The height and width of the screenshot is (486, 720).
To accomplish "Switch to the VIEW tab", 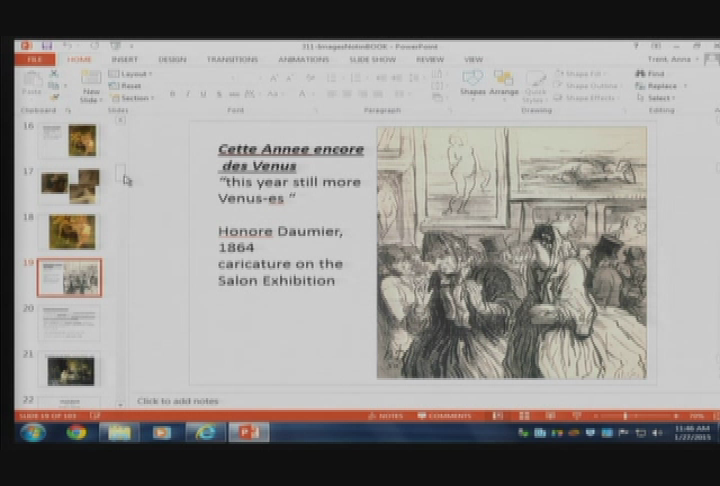I will (x=473, y=59).
